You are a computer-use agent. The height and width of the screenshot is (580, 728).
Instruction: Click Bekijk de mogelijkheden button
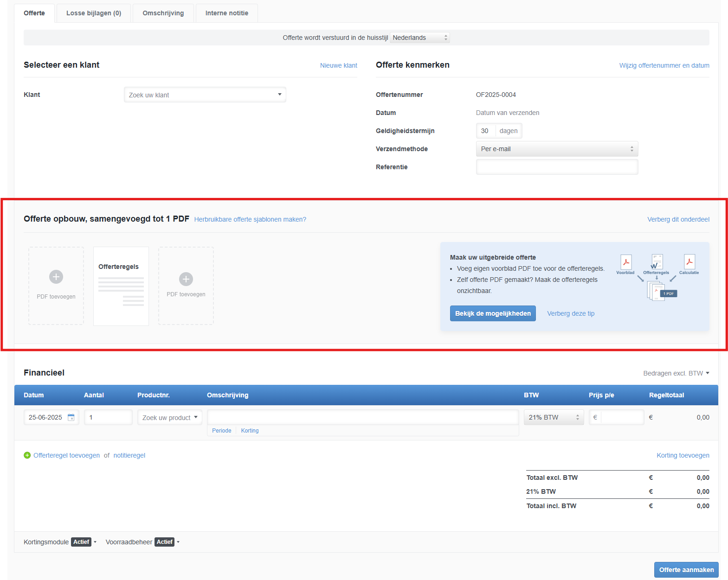click(x=493, y=313)
